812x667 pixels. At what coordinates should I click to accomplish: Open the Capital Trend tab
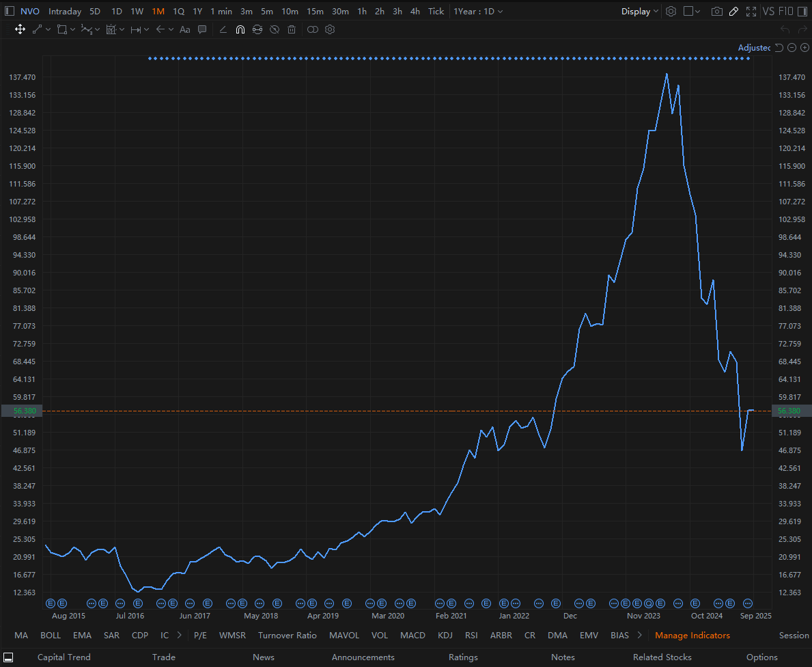pyautogui.click(x=64, y=657)
